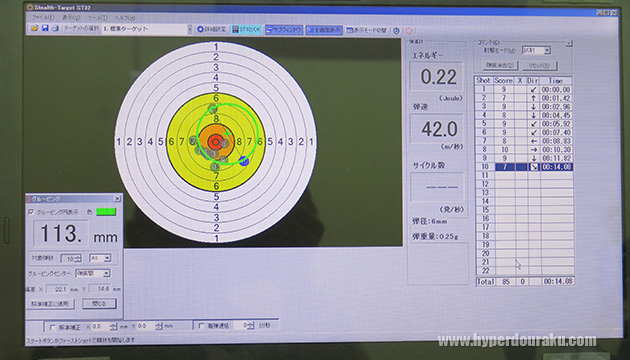Click the 0.22 Joule energy readout
The image size is (630, 360).
coord(437,76)
